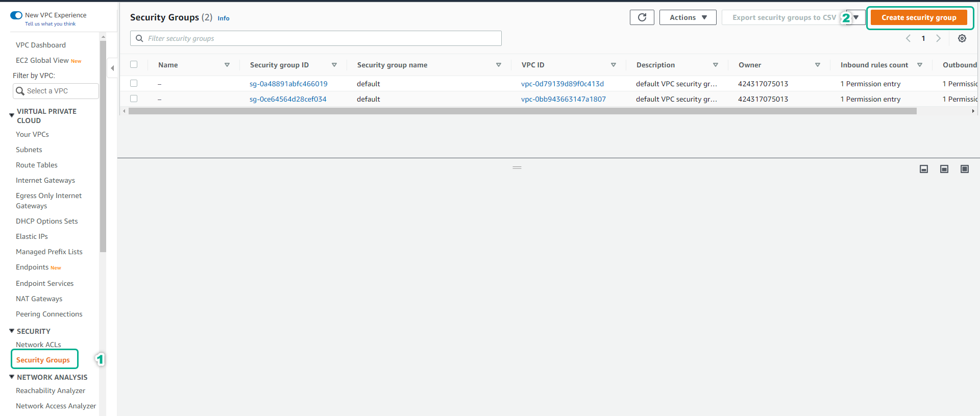Open the vpc-0d79139d89f0c413d link
The height and width of the screenshot is (416, 980).
(x=562, y=84)
